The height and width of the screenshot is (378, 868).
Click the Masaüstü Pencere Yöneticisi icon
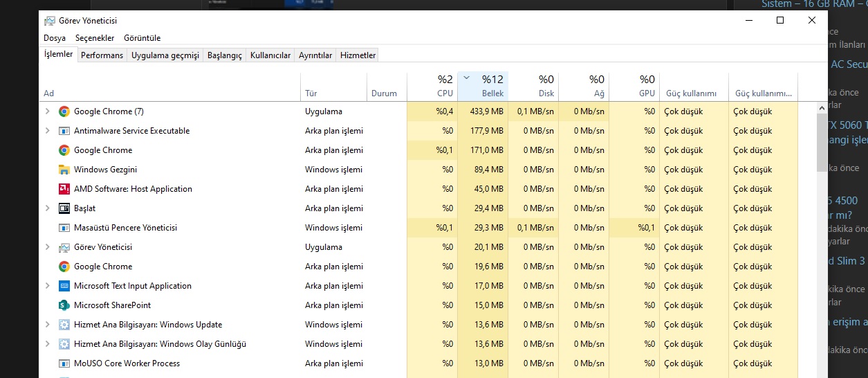coord(64,228)
